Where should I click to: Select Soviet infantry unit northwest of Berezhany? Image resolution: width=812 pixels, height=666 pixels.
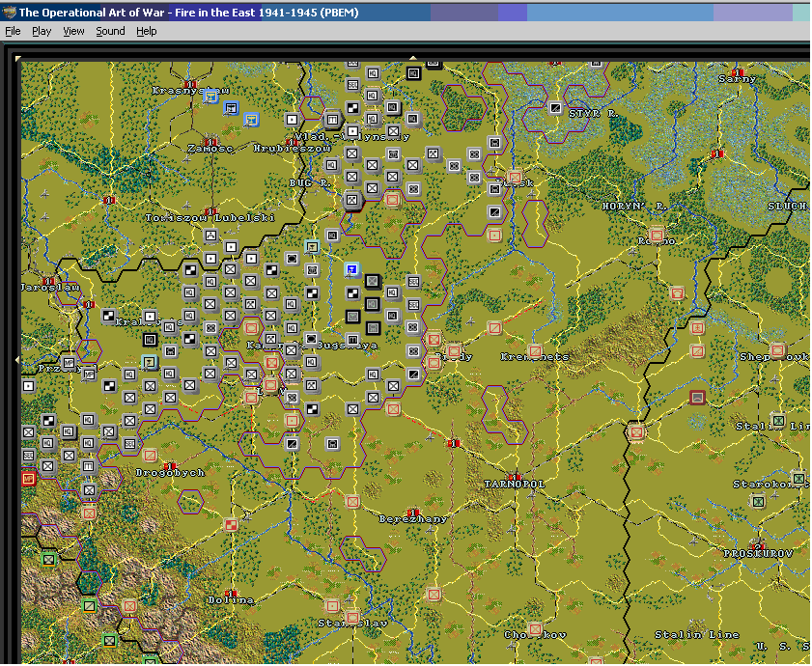click(x=352, y=501)
